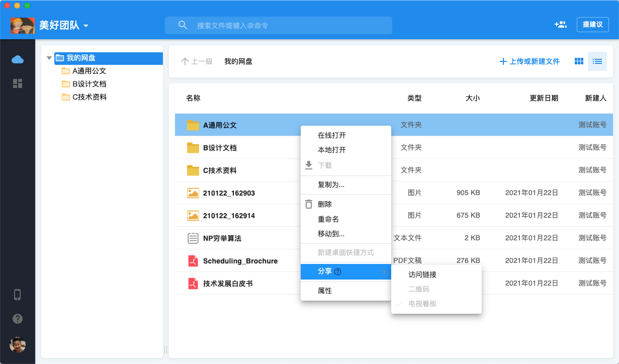Screen dimensions: 619x364
Task: Click the 提建议 button
Action: [592, 24]
